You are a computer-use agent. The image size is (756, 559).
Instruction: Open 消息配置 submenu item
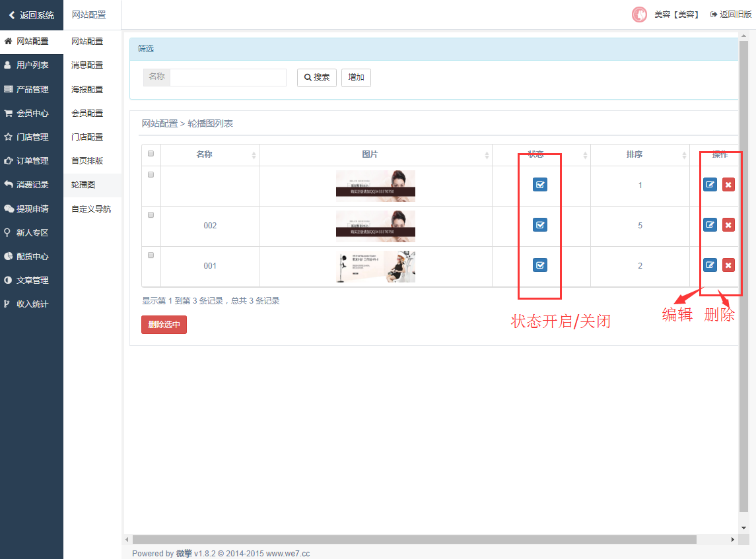[x=87, y=65]
